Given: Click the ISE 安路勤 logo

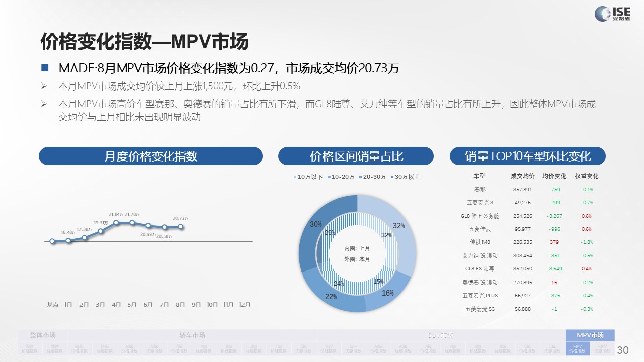Looking at the screenshot, I should [613, 14].
